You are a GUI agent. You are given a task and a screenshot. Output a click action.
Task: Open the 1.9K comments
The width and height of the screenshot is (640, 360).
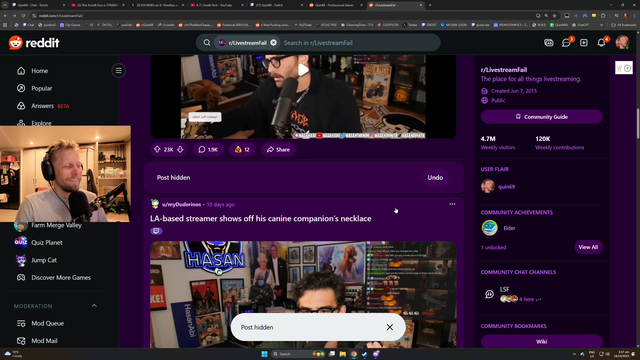[x=208, y=149]
